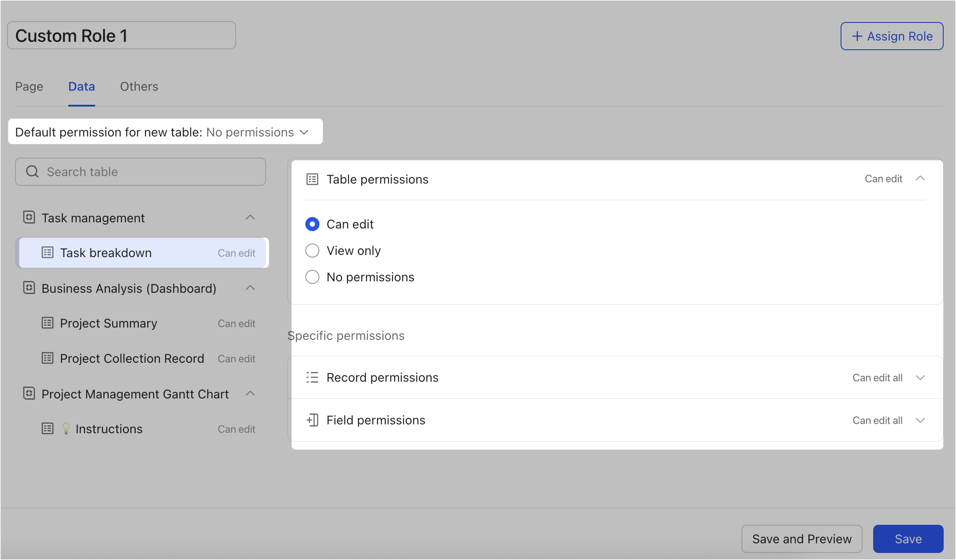
Task: Collapse the Task management group
Action: 250,217
